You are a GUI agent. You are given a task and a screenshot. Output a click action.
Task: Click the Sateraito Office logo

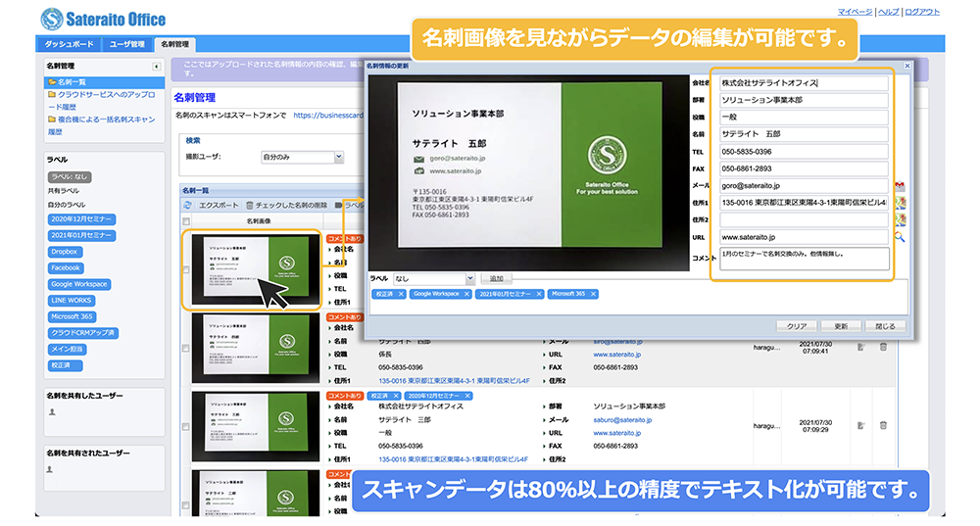coord(103,19)
